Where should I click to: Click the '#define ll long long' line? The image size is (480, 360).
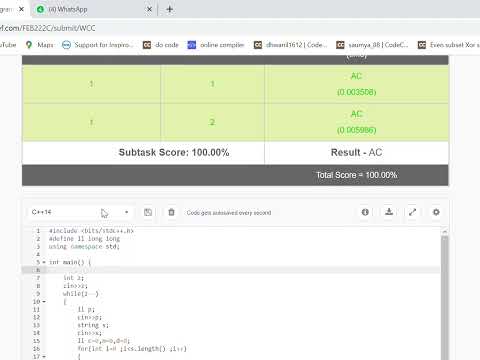click(x=84, y=239)
